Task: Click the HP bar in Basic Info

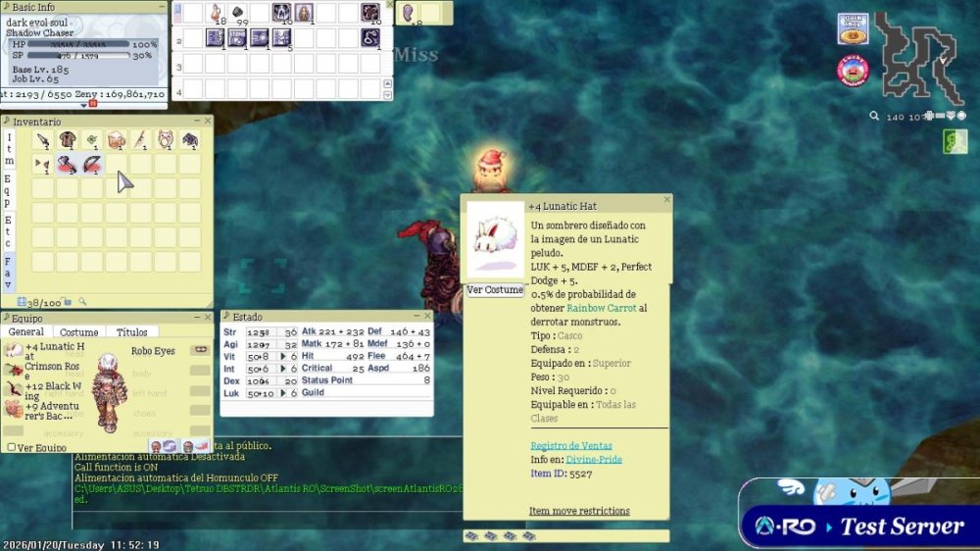Action: click(x=78, y=44)
